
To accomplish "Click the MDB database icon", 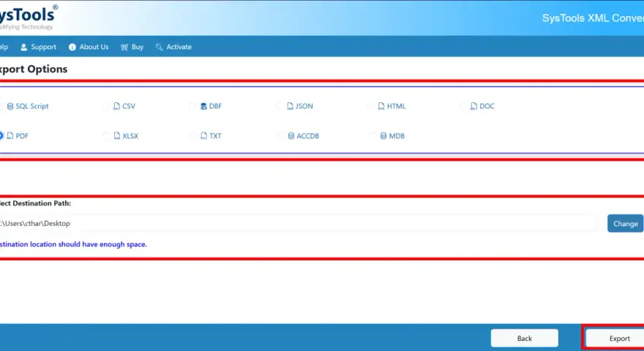I will pyautogui.click(x=383, y=136).
